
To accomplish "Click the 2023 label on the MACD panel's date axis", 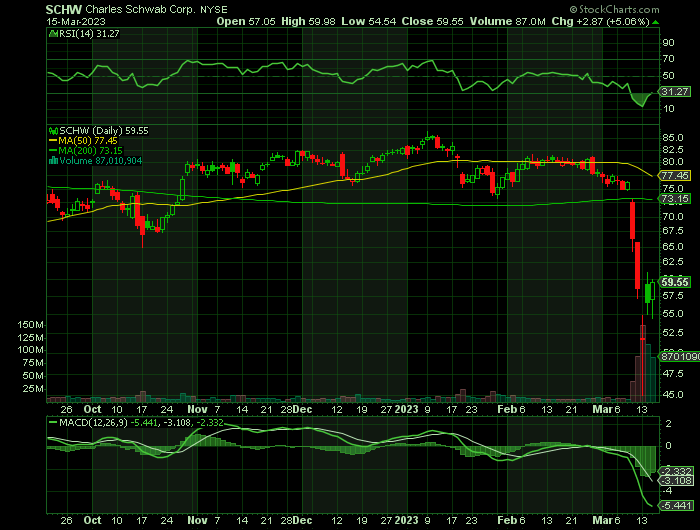I will (x=407, y=521).
